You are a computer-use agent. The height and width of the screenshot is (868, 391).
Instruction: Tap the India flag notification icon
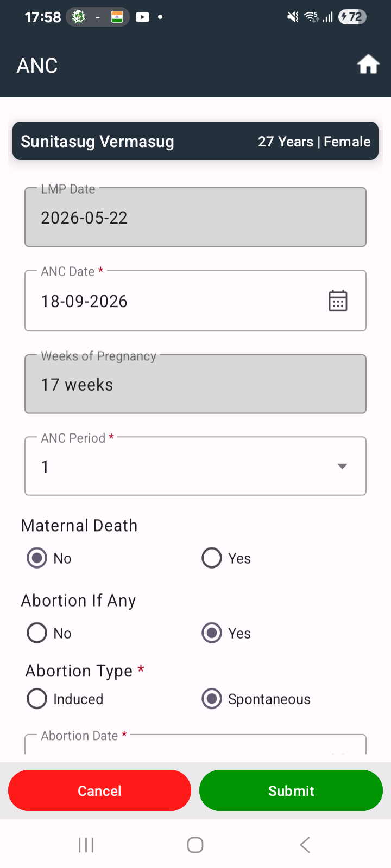point(117,17)
